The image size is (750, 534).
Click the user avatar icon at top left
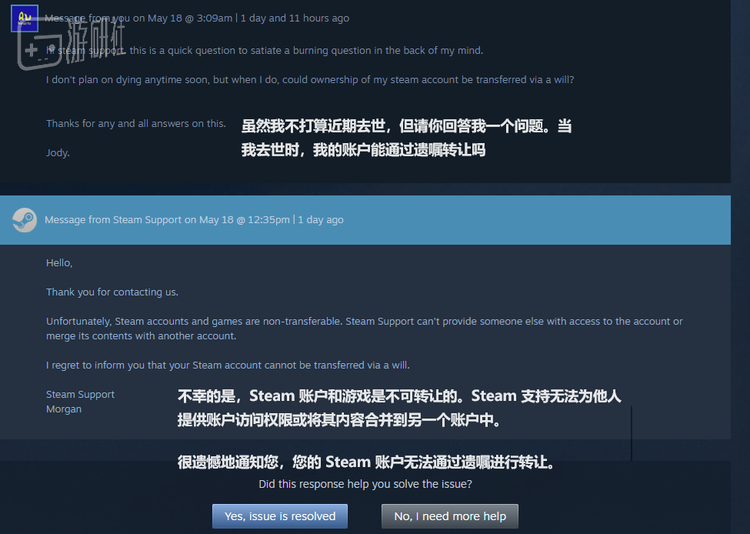(x=24, y=18)
